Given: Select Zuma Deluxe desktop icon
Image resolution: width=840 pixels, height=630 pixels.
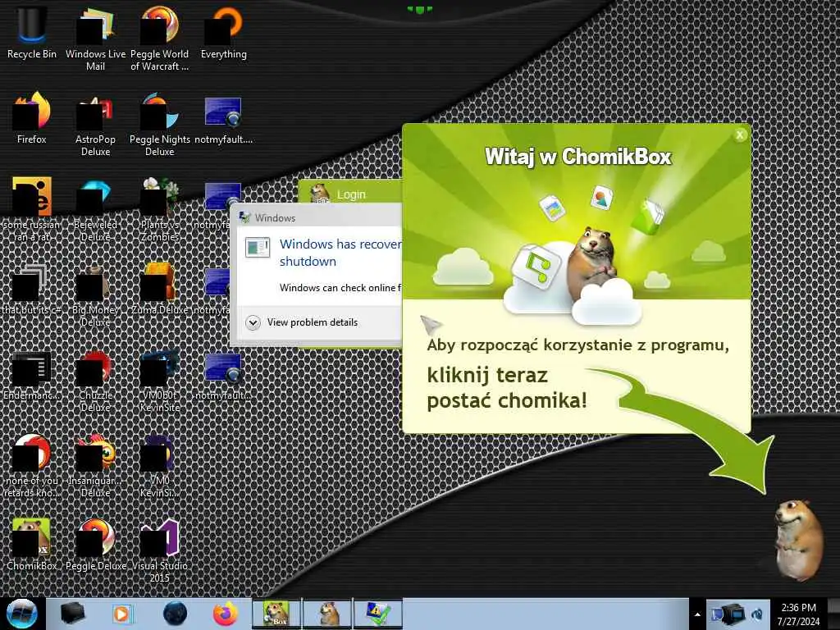Looking at the screenshot, I should (160, 290).
